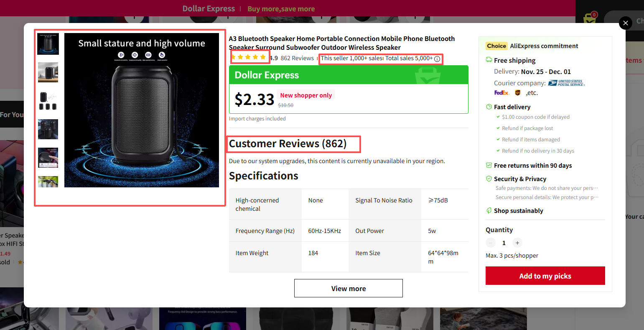Click the five-star rating icons
644x330 pixels.
point(249,57)
